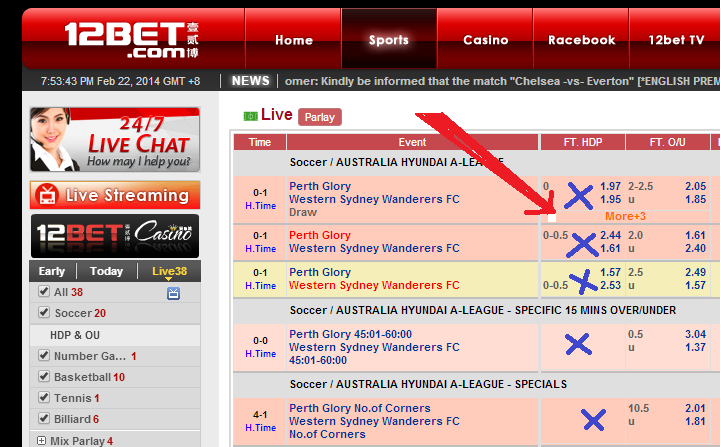This screenshot has width=721, height=447.
Task: Click the scrolling NEWS ticker text
Action: pyautogui.click(x=502, y=81)
